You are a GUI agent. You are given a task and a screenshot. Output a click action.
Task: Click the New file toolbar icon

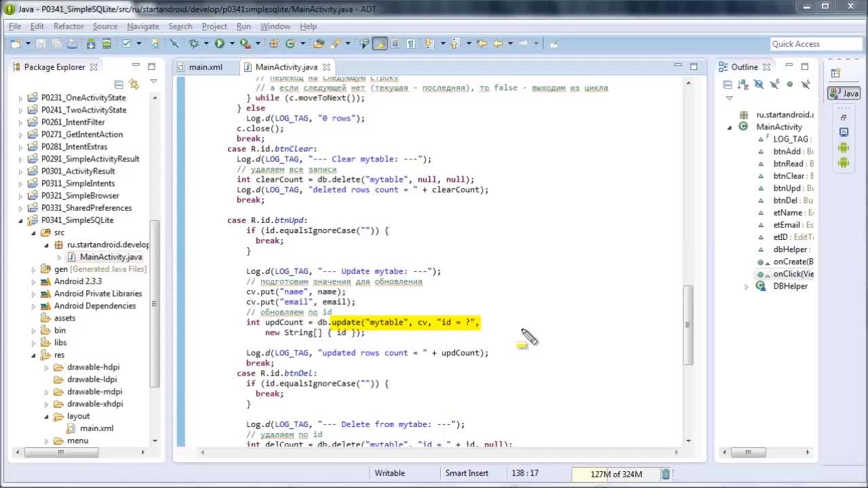pyautogui.click(x=16, y=44)
